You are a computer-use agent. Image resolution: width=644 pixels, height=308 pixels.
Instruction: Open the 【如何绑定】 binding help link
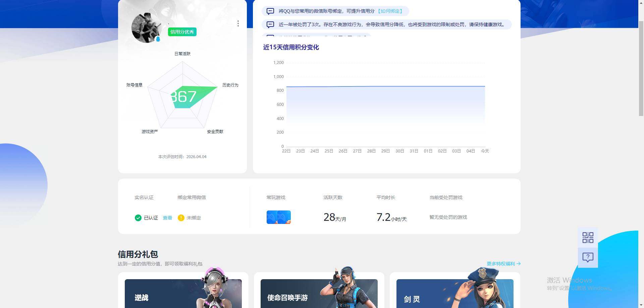[390, 11]
